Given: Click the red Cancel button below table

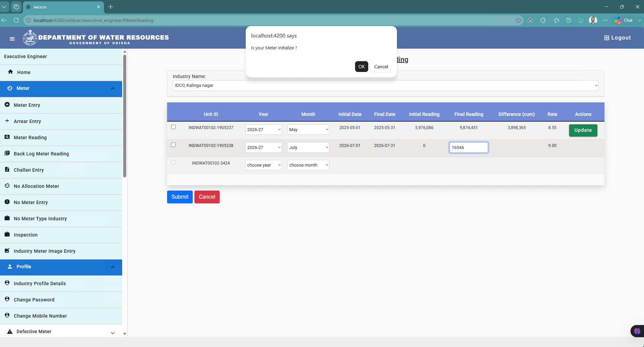Looking at the screenshot, I should 207,197.
